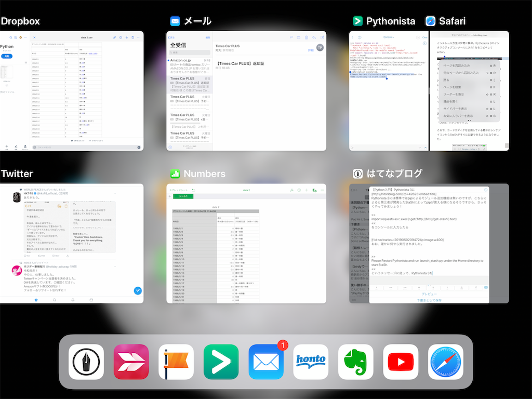This screenshot has height=399, width=532.
Task: Open the Amazon.co.jp email in メール list
Action: click(x=190, y=66)
